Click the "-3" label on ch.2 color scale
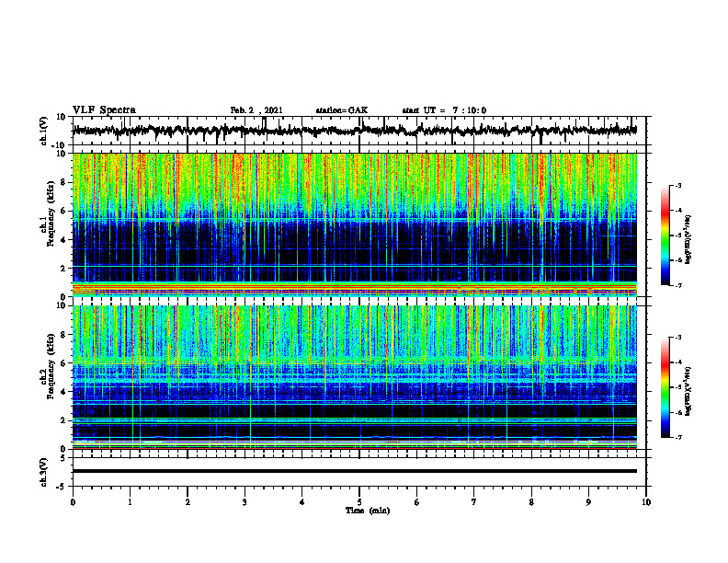The height and width of the screenshot is (563, 728). 678,338
